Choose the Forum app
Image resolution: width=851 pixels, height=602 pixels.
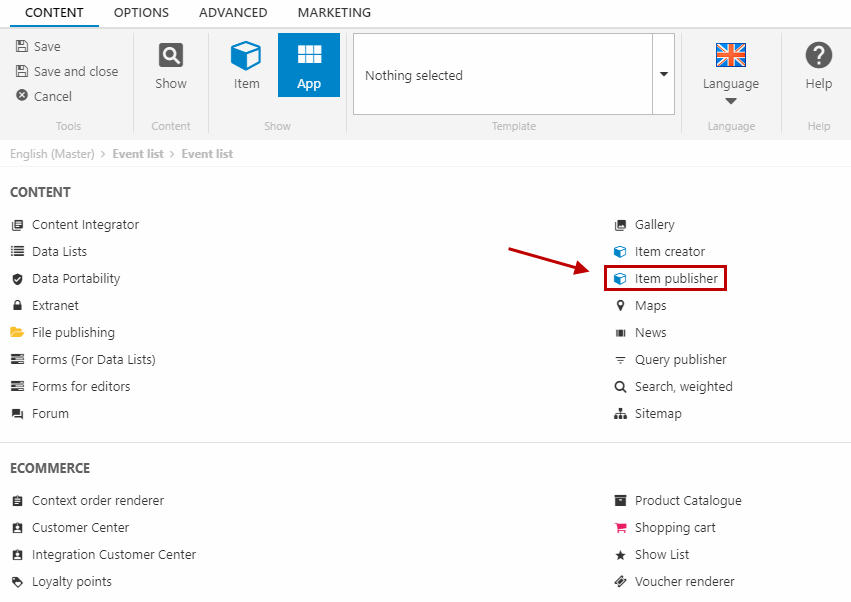click(x=40, y=414)
